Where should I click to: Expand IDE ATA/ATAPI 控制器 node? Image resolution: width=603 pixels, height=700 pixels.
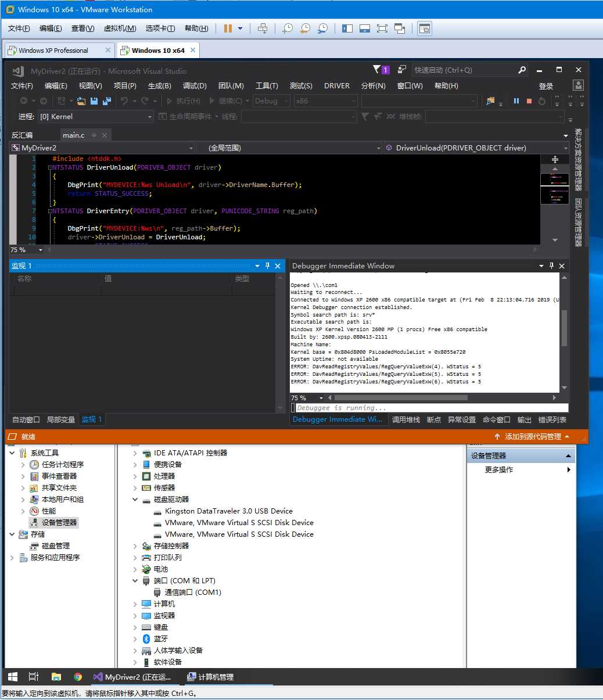tap(135, 453)
